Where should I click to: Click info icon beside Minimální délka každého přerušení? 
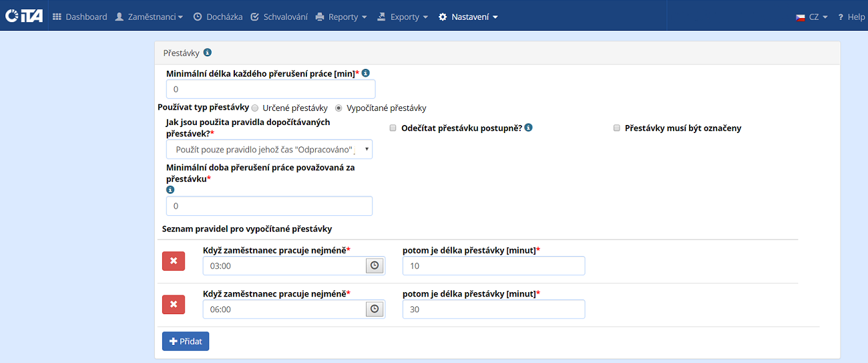(x=365, y=73)
